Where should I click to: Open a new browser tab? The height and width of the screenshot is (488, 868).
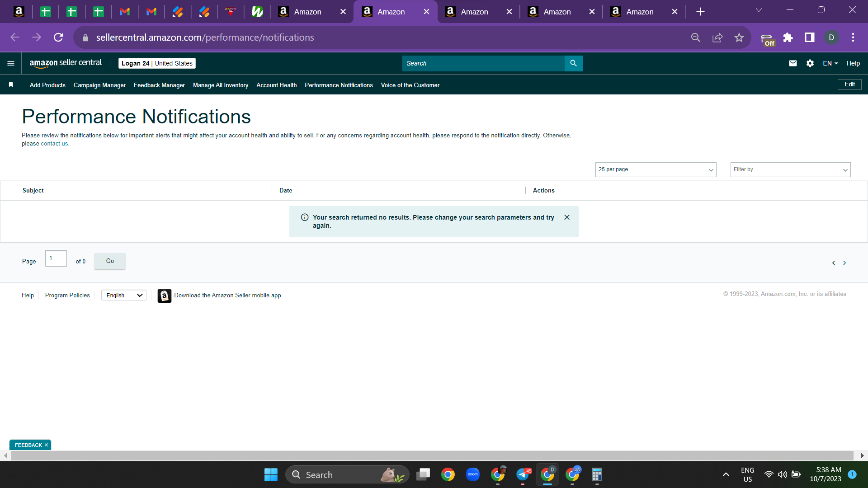(x=700, y=12)
